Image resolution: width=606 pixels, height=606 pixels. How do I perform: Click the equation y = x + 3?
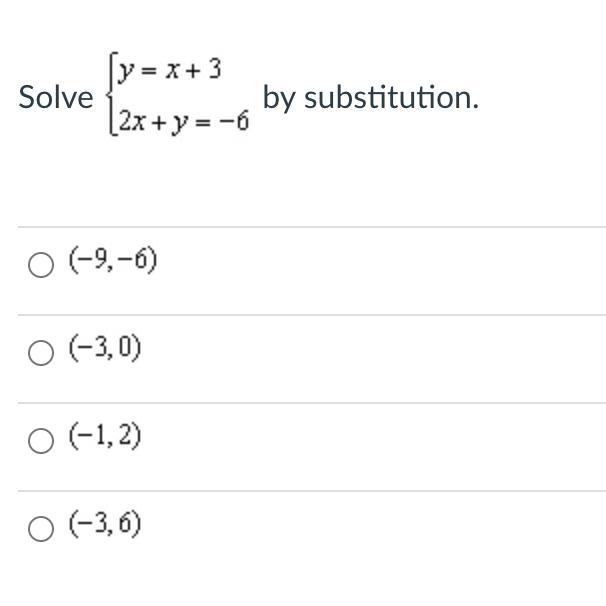point(170,70)
